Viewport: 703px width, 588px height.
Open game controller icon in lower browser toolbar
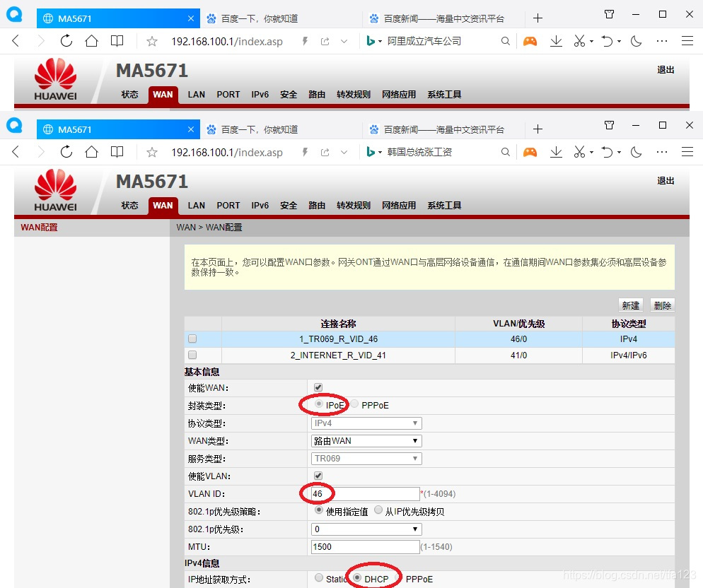click(530, 153)
